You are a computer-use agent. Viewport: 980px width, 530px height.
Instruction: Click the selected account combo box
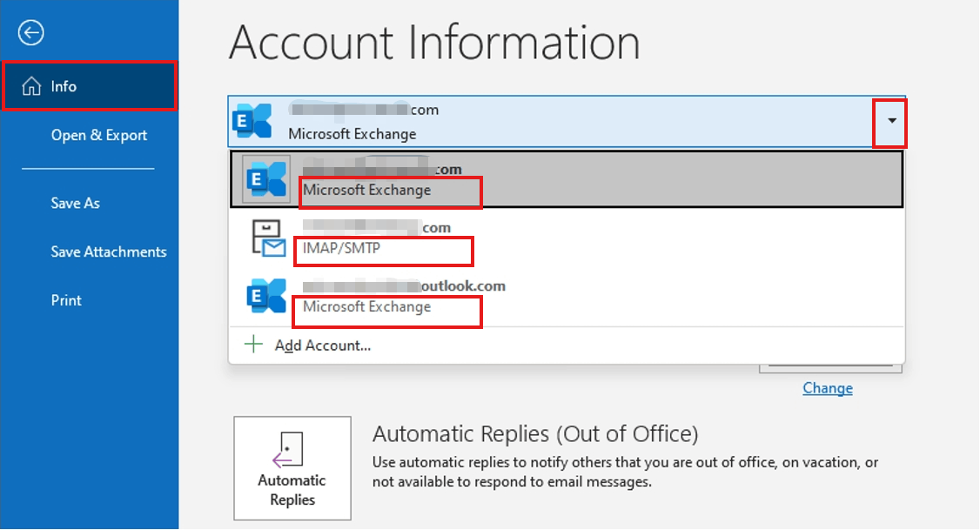[x=567, y=122]
